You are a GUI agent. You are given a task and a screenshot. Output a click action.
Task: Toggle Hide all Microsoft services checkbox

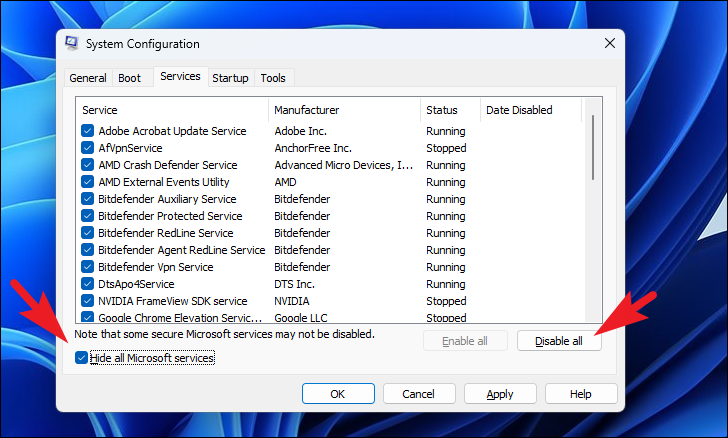(x=81, y=358)
